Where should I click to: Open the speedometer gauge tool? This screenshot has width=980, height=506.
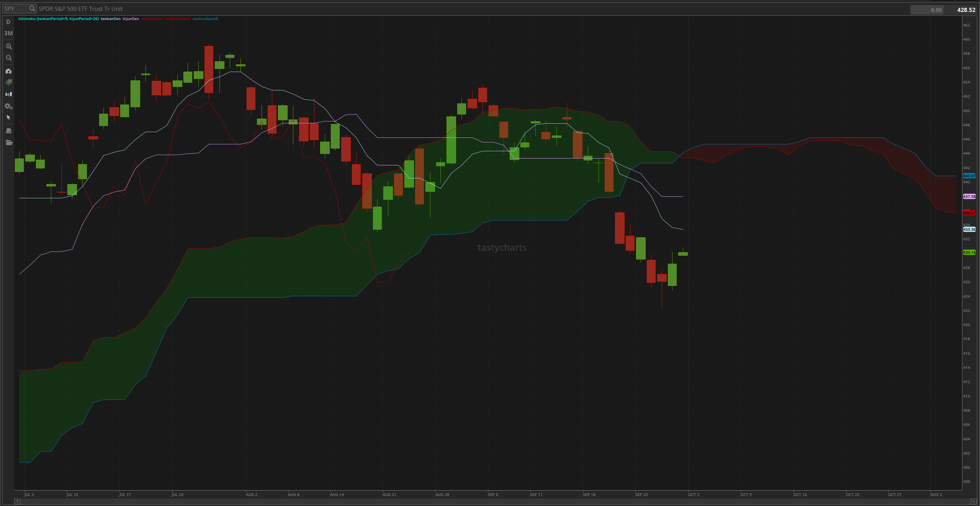[8, 71]
